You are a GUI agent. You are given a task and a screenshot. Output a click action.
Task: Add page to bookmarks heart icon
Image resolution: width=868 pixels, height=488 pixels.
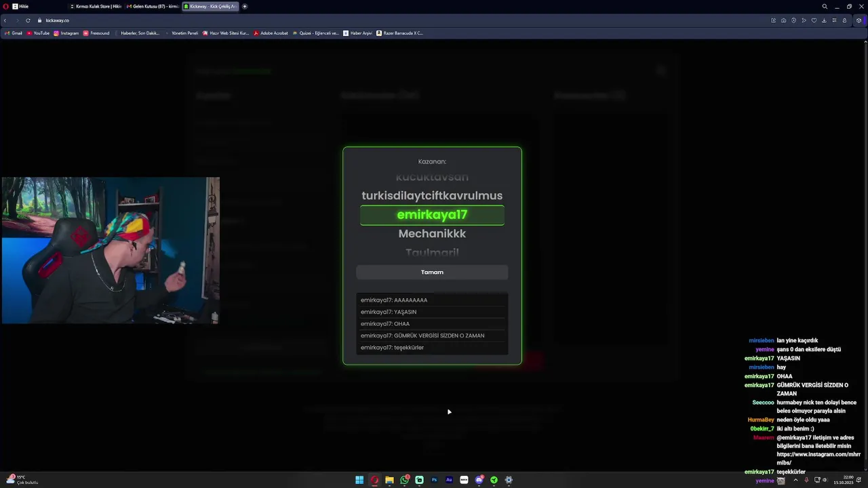click(x=814, y=20)
